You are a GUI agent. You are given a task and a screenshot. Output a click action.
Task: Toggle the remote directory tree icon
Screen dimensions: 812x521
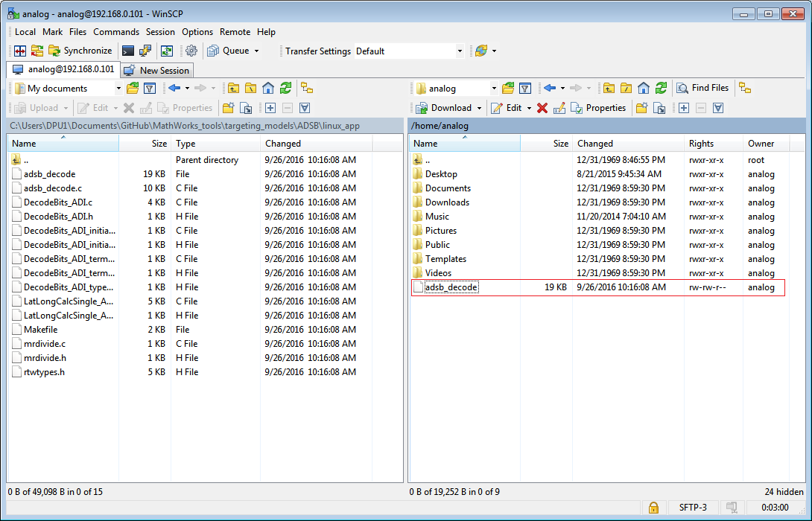[745, 89]
